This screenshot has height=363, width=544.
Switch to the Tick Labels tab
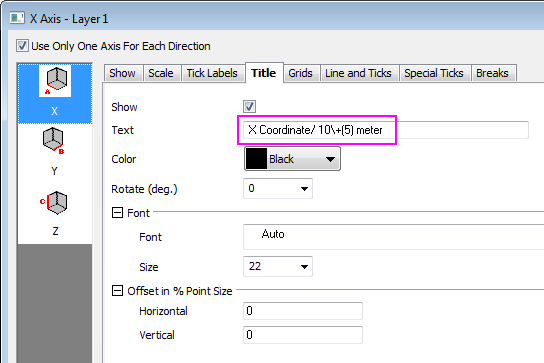click(212, 73)
